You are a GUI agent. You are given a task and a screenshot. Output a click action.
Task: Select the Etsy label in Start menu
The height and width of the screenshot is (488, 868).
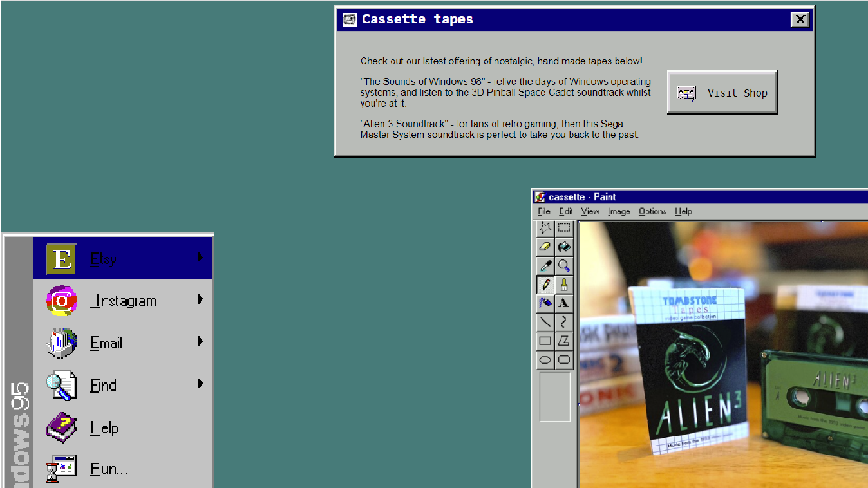(103, 259)
